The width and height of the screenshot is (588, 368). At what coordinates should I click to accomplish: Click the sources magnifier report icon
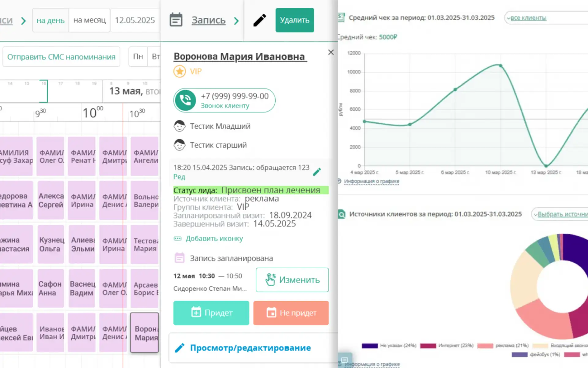click(x=341, y=214)
